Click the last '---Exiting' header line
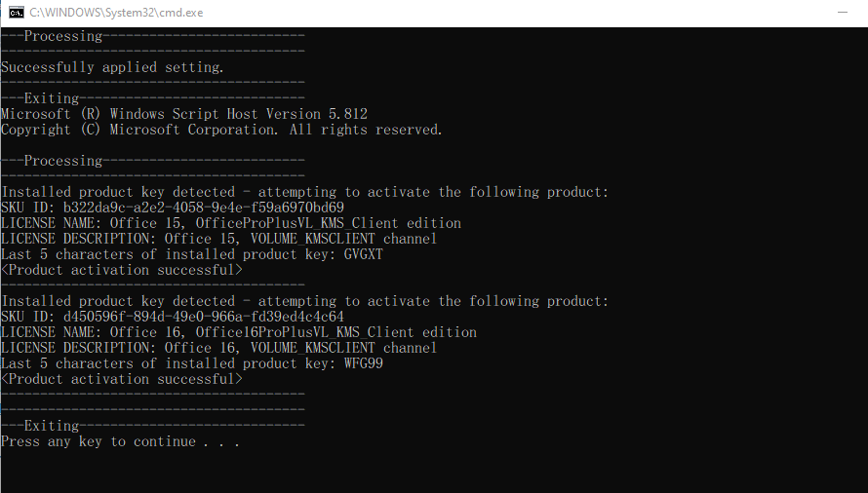The image size is (868, 493). point(153,426)
